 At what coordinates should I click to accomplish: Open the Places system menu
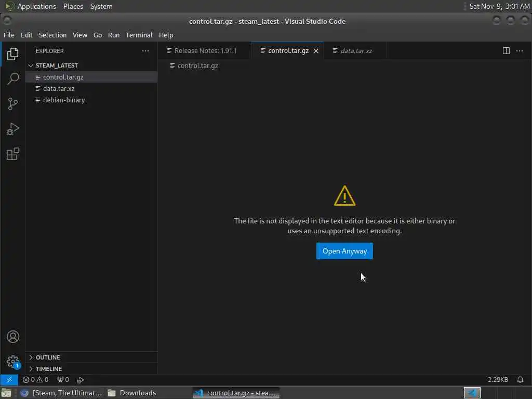73,6
